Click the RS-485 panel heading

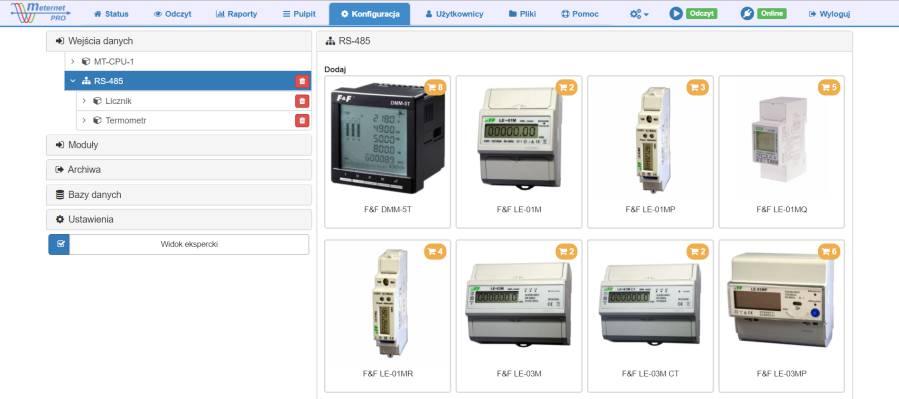pyautogui.click(x=584, y=41)
